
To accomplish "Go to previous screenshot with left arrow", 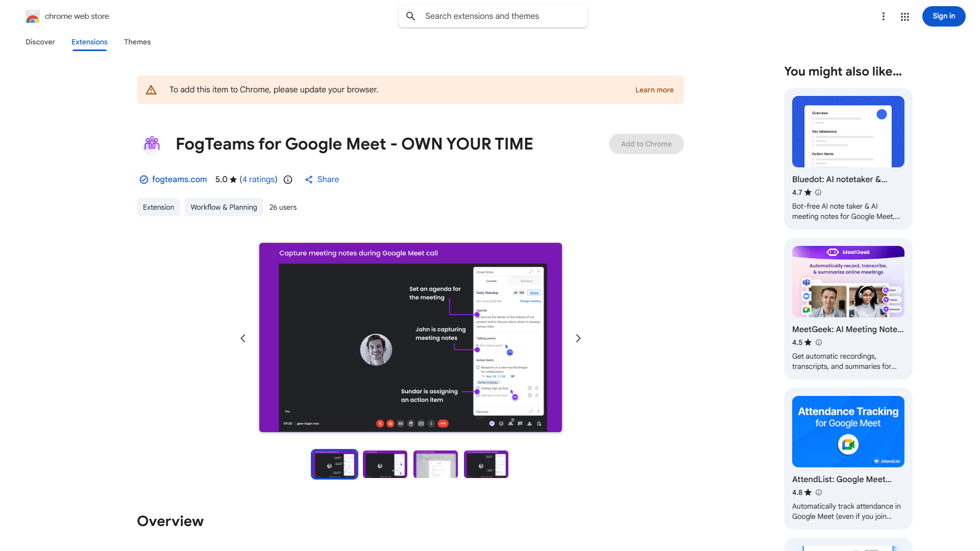I will (243, 338).
